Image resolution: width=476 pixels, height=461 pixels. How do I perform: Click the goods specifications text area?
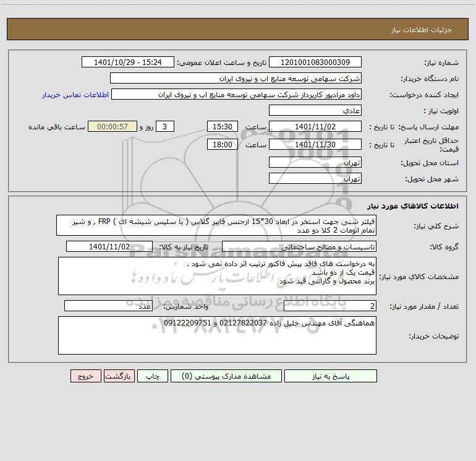217,276
